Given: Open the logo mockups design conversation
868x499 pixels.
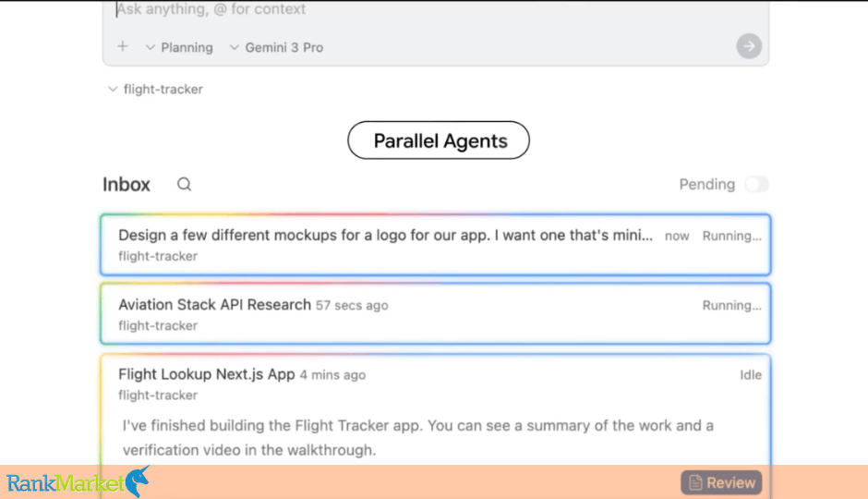Looking at the screenshot, I should (436, 245).
